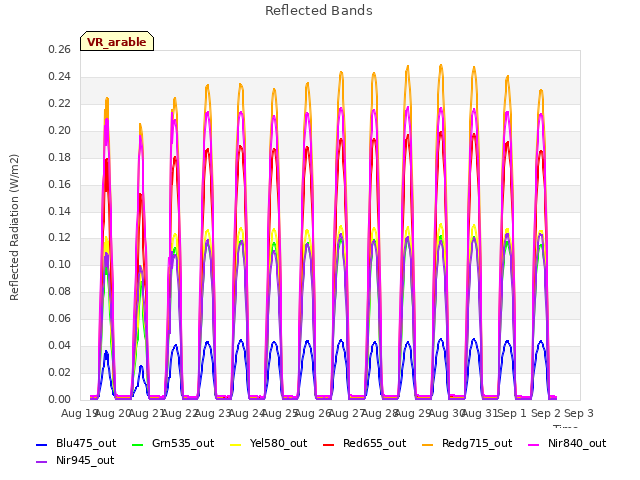
Task: Click the Blu475_out legend color marker
Action: pos(42,444)
